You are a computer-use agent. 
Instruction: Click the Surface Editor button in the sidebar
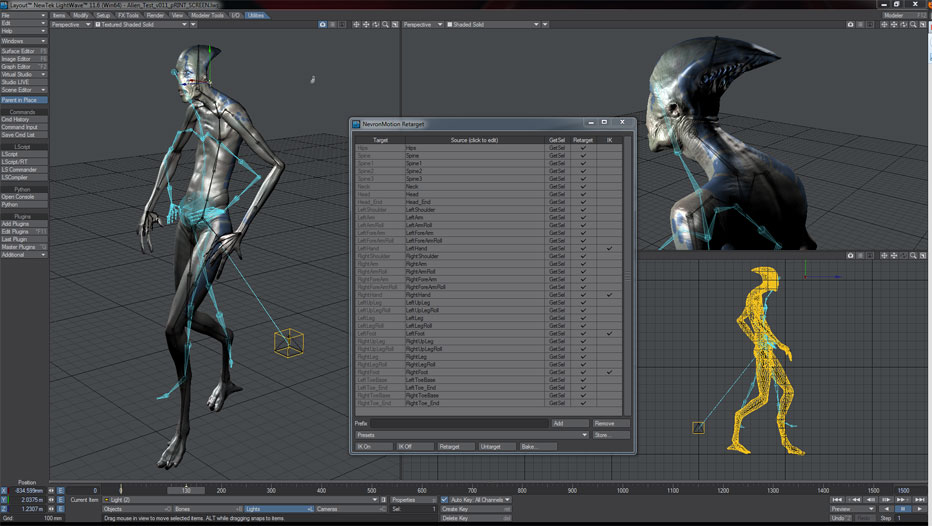point(23,51)
